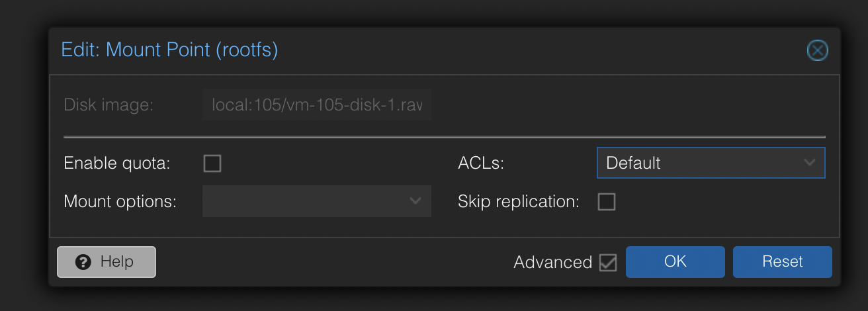Image resolution: width=868 pixels, height=311 pixels.
Task: Click the ACLs field showing Default
Action: point(711,163)
